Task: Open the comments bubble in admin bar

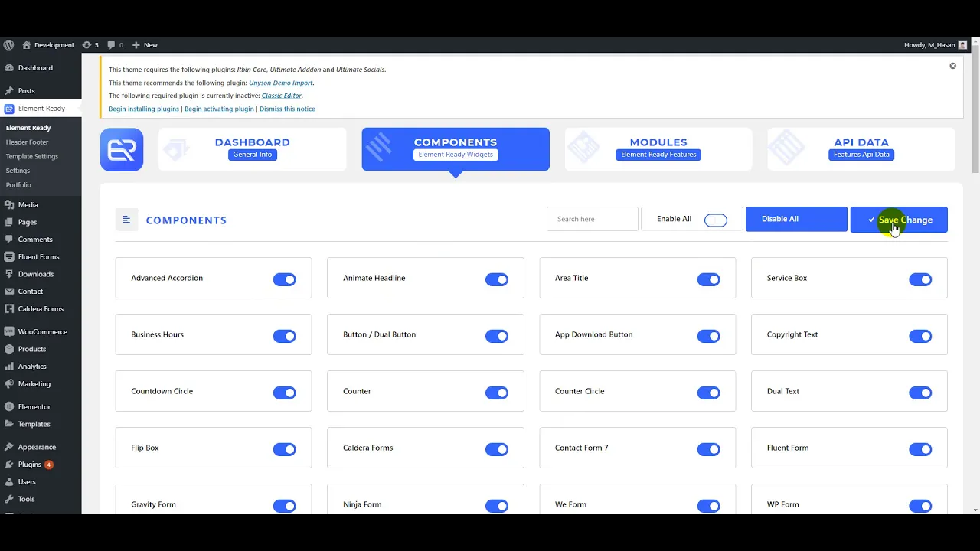Action: [x=112, y=45]
